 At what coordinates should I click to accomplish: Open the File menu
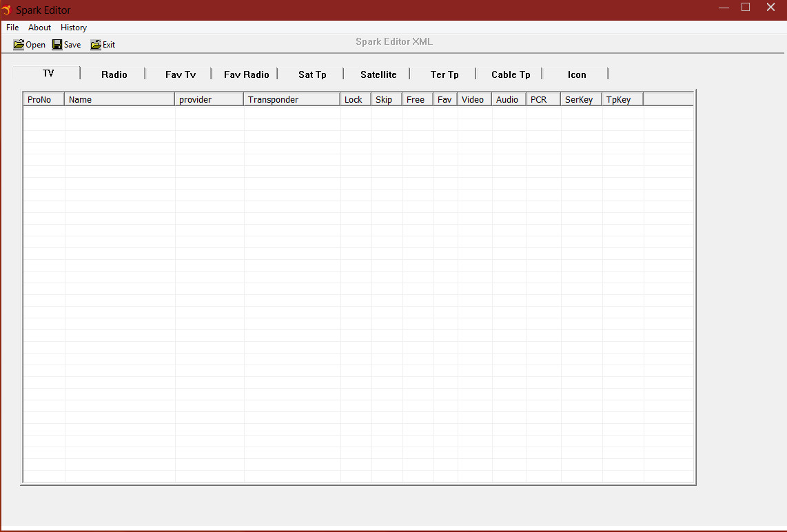tap(12, 28)
